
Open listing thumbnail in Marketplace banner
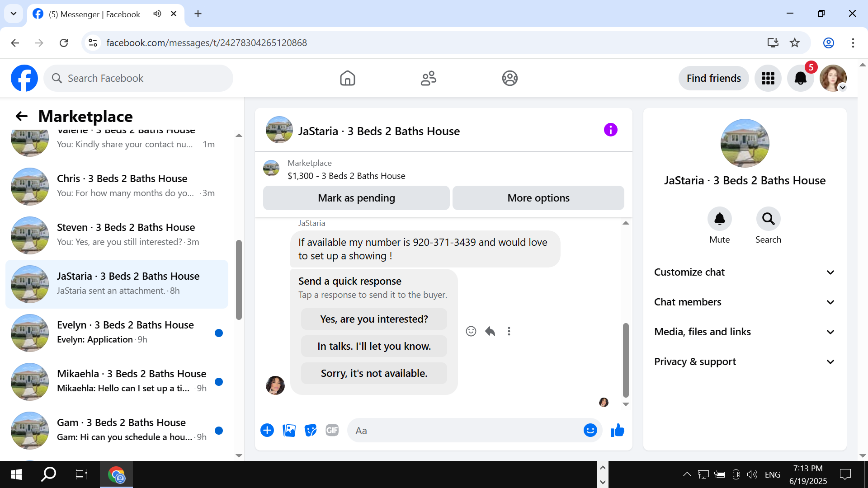(x=271, y=168)
